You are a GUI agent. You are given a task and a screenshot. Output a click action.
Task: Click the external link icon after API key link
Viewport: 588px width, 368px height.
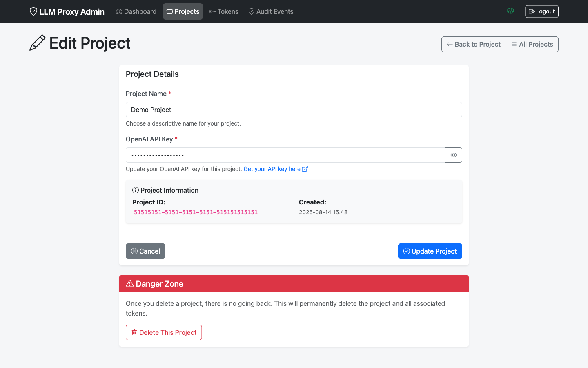[305, 168]
